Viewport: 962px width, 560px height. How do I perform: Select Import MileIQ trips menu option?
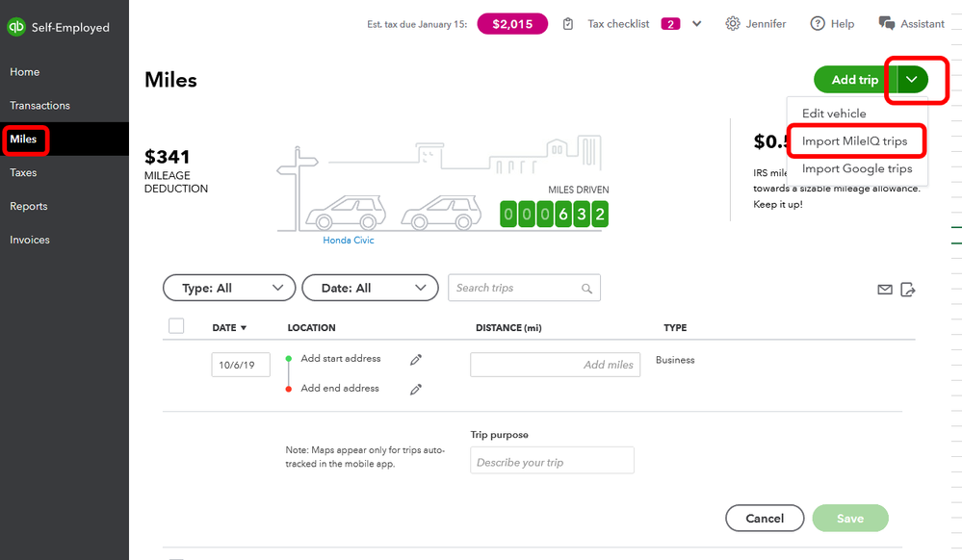coord(855,141)
